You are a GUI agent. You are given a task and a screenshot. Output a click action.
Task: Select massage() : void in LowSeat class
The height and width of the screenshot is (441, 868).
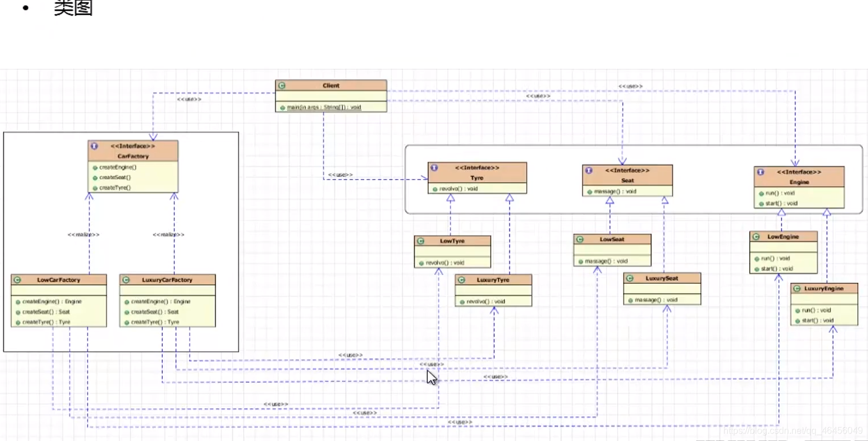coord(606,261)
